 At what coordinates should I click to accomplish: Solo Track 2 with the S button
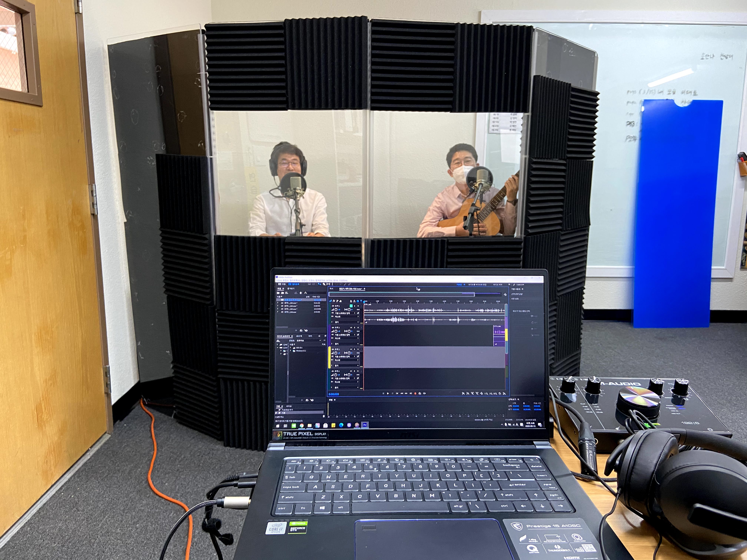(355, 328)
